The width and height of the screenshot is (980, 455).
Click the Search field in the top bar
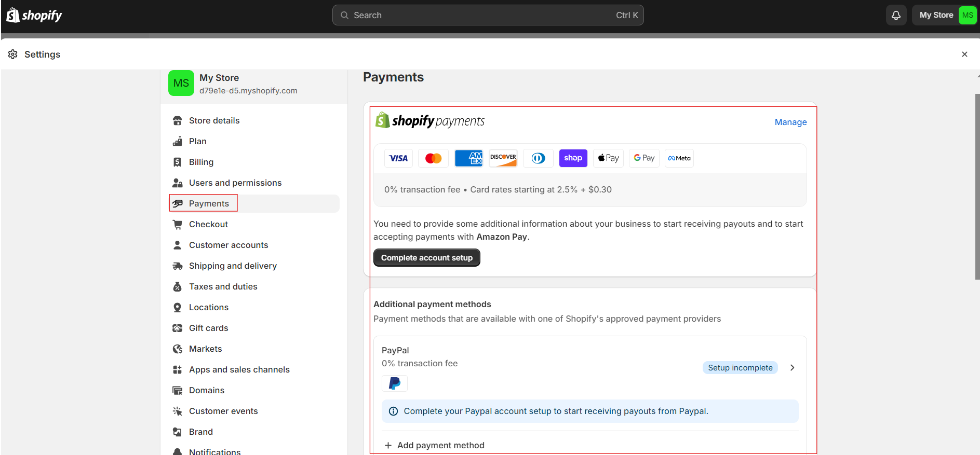click(488, 16)
